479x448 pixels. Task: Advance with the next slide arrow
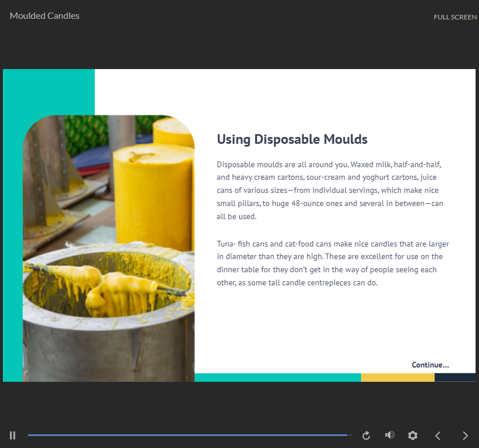coord(465,435)
